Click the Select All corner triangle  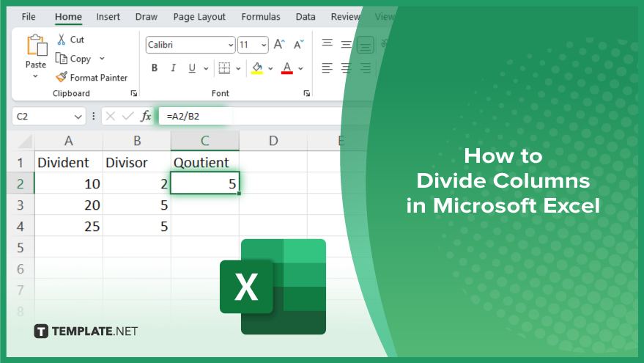pos(25,142)
